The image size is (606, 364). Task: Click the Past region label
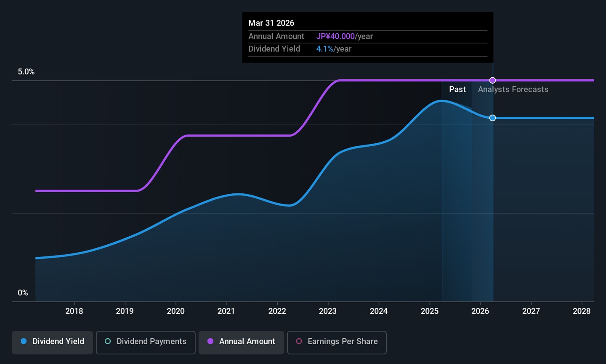coord(457,90)
